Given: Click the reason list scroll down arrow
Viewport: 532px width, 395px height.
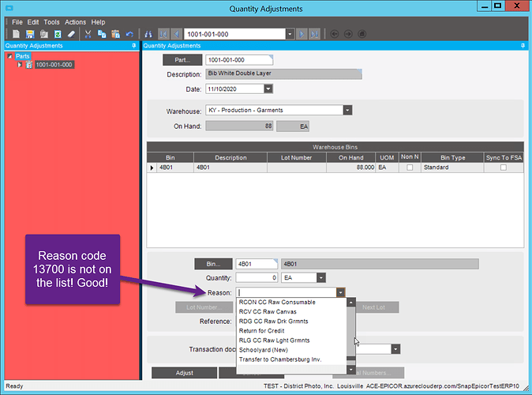Looking at the screenshot, I should tap(351, 370).
